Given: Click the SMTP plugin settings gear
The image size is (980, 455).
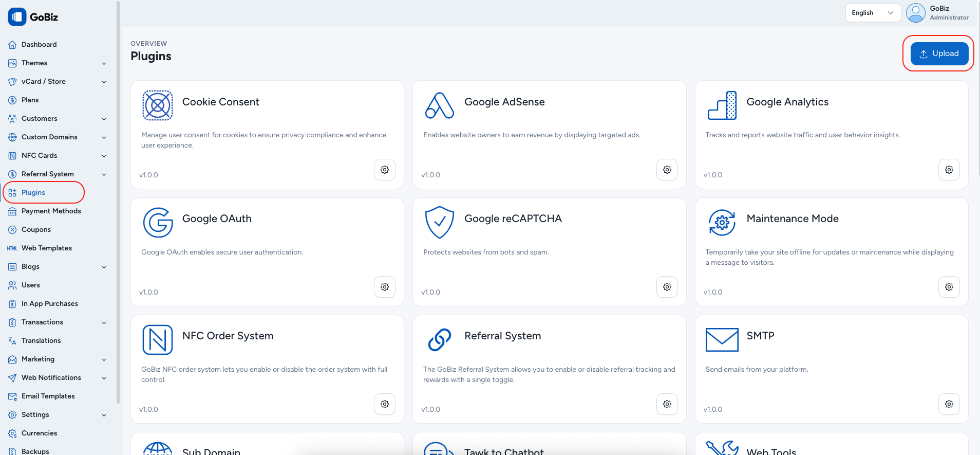Looking at the screenshot, I should click(x=949, y=404).
